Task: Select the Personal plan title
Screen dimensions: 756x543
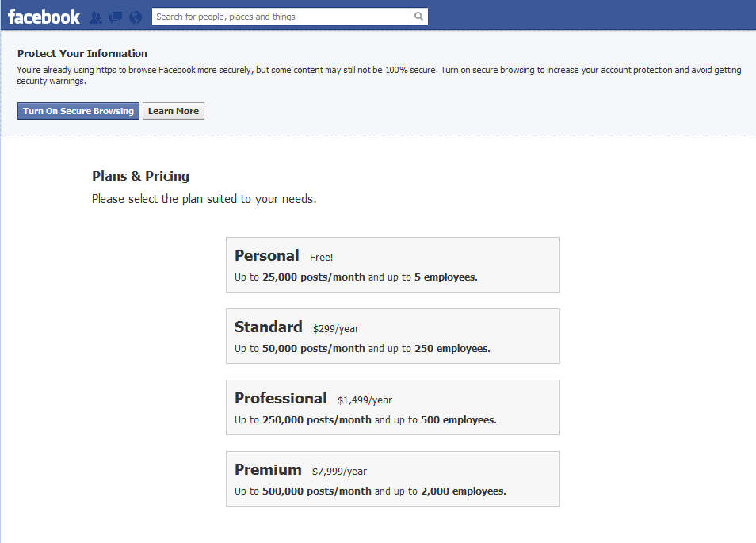Action: point(266,255)
